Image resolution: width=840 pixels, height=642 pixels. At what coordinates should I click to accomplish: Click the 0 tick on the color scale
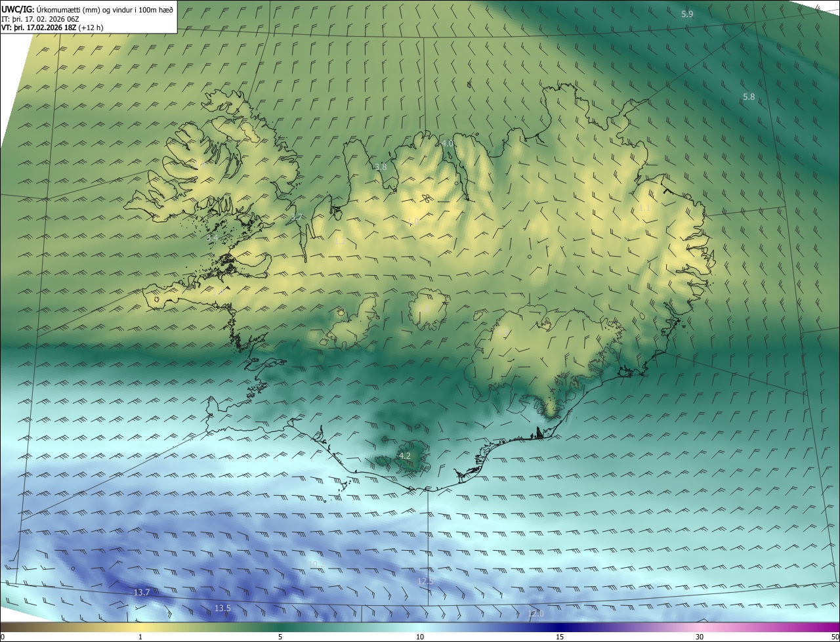pyautogui.click(x=3, y=637)
